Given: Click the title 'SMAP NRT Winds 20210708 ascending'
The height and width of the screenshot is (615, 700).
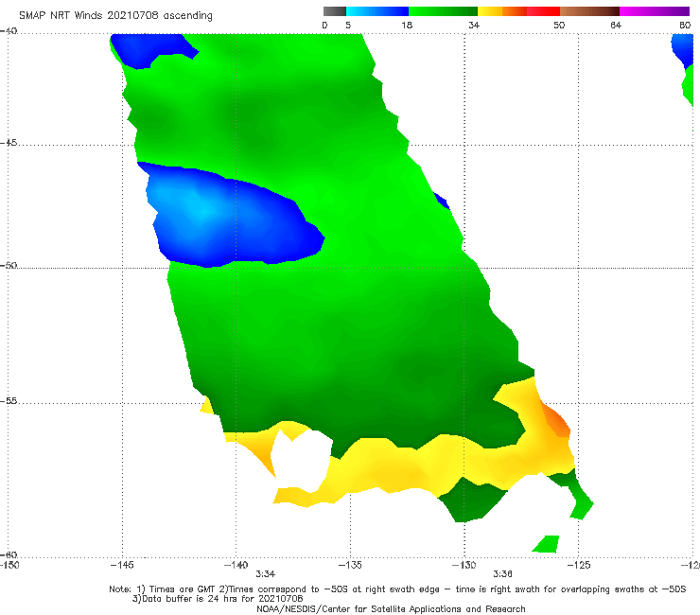Looking at the screenshot, I should (x=115, y=15).
